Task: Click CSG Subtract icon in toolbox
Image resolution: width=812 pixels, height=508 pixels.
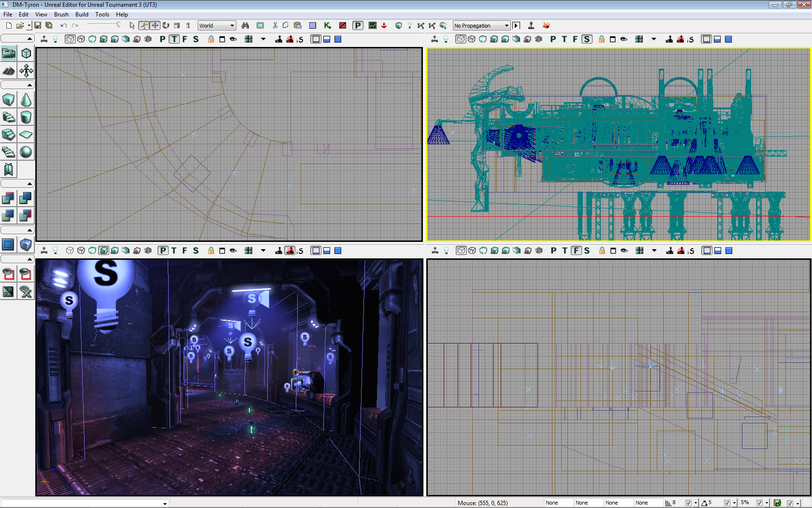Action: [x=26, y=198]
